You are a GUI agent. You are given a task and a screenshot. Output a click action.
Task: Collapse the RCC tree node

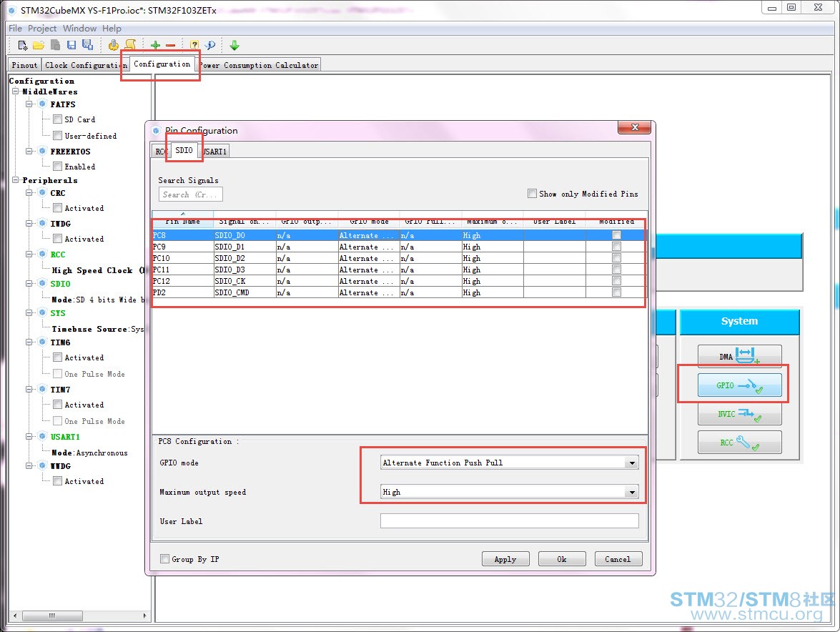tap(29, 255)
